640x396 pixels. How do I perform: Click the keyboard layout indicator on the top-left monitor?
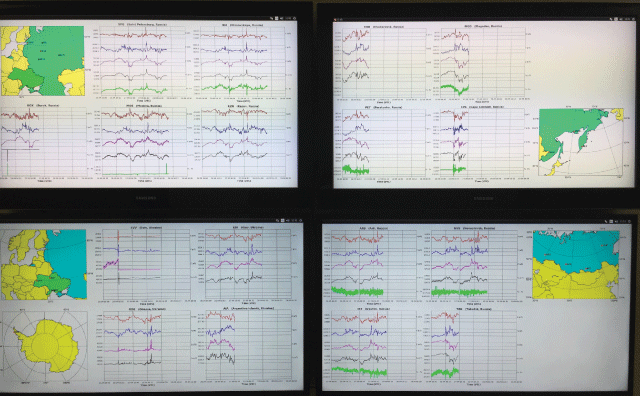276,18
